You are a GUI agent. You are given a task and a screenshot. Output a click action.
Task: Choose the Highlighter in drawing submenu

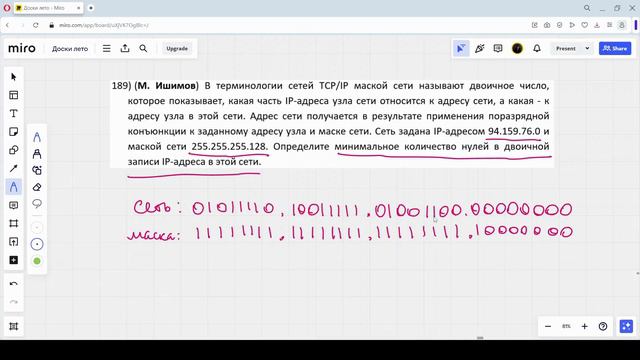[x=37, y=154]
